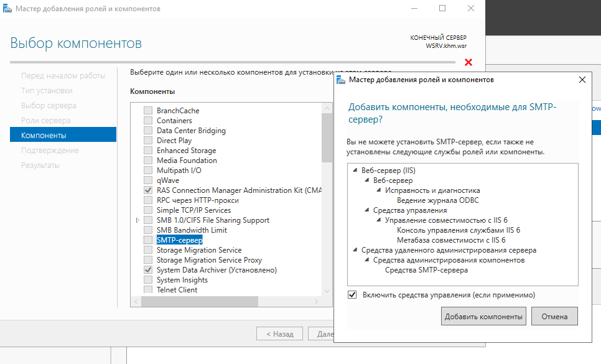Select the 'Компоненты' step

[63, 135]
